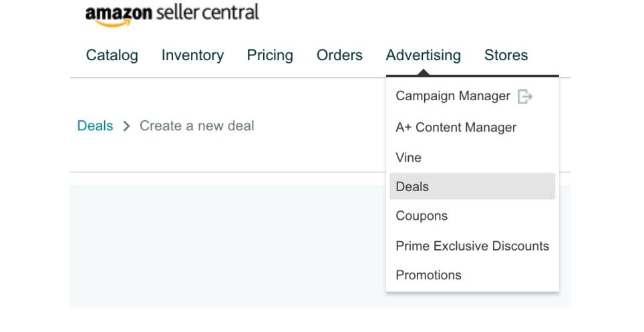
Task: Click the breadcrumb chevron arrow after Deals
Action: point(126,126)
